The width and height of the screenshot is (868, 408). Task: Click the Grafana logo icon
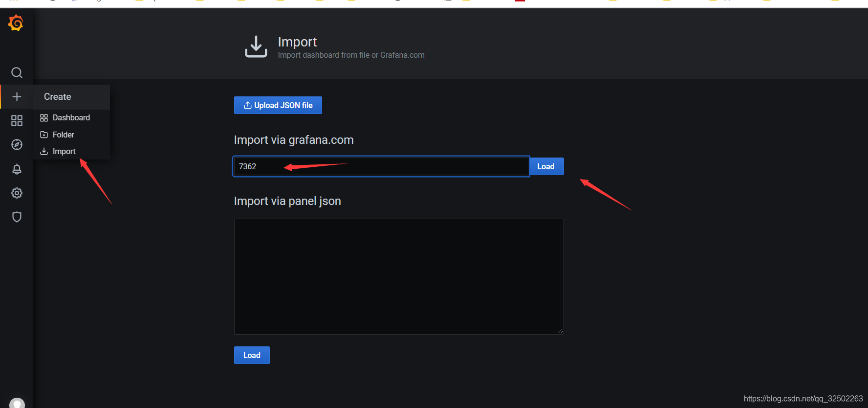coord(16,23)
